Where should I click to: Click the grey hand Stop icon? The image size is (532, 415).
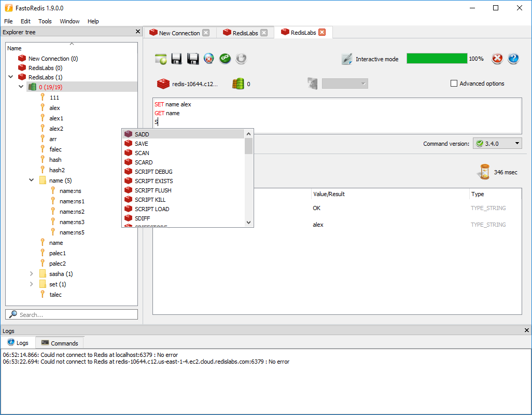(241, 59)
